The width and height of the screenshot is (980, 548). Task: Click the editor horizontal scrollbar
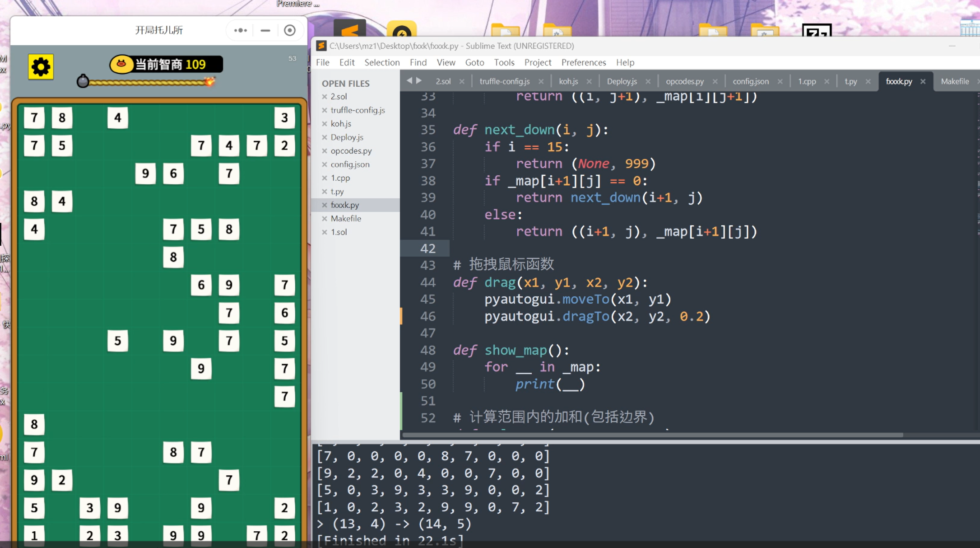(652, 435)
